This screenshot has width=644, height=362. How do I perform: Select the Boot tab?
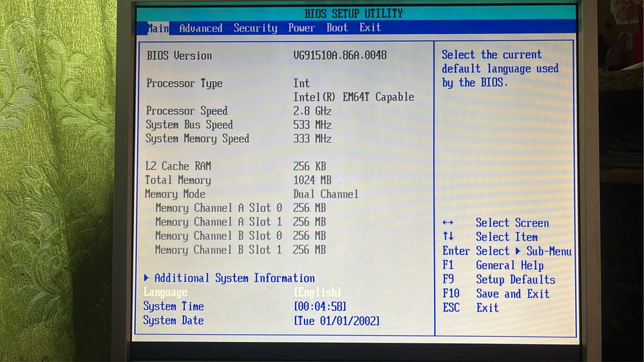coord(337,28)
